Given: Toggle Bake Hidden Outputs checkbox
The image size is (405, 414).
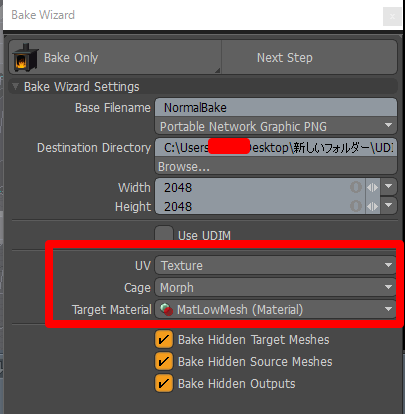Looking at the screenshot, I should [x=164, y=383].
